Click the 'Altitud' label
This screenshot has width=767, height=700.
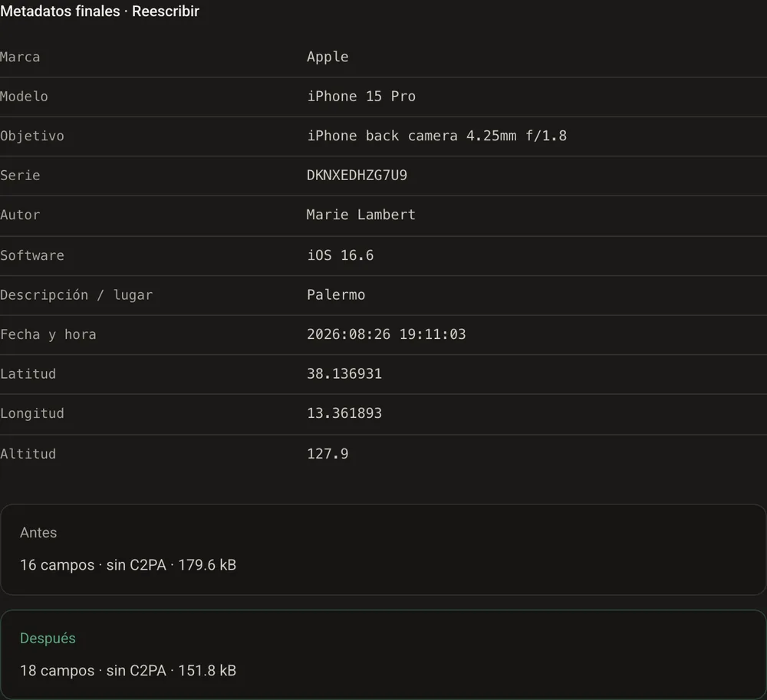[28, 454]
